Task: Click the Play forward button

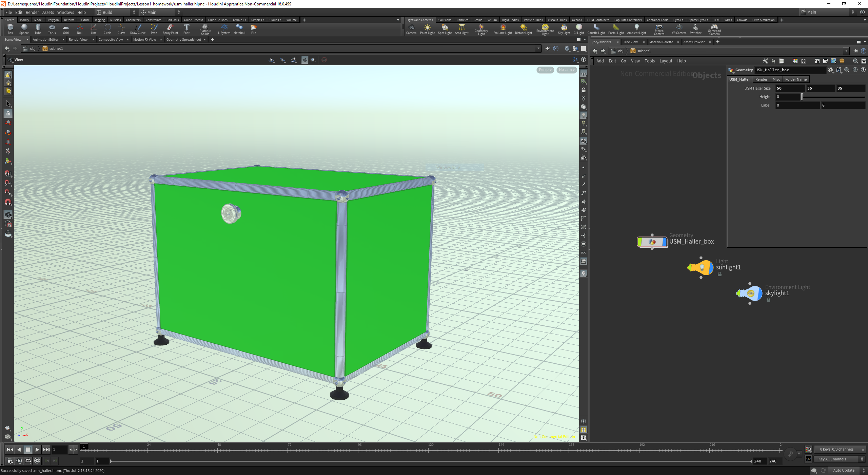Action: [x=37, y=450]
